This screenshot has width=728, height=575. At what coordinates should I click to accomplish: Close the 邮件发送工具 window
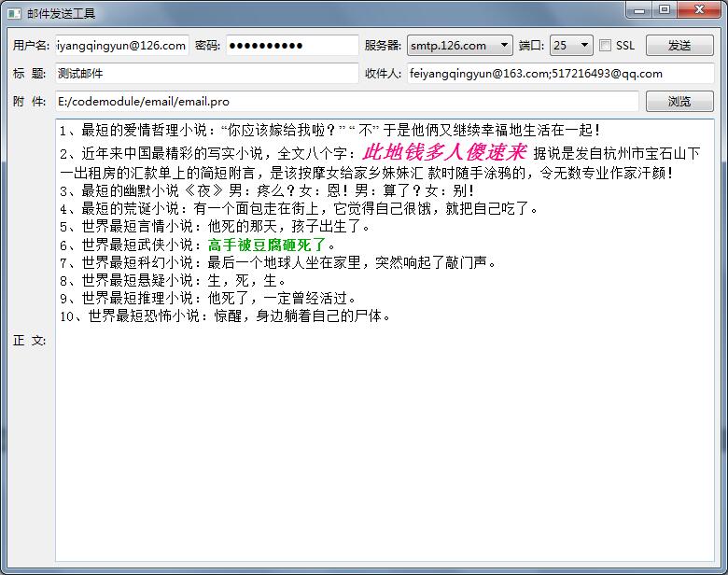tap(697, 10)
